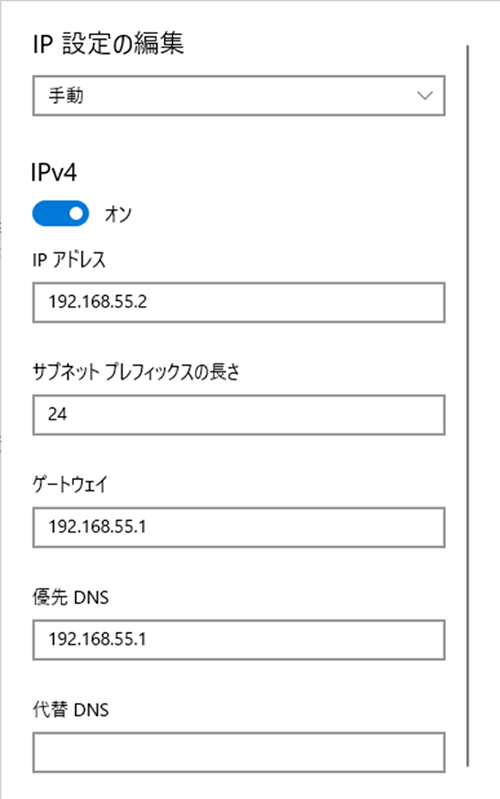Click the value 24 in the prefix field

tap(58, 414)
